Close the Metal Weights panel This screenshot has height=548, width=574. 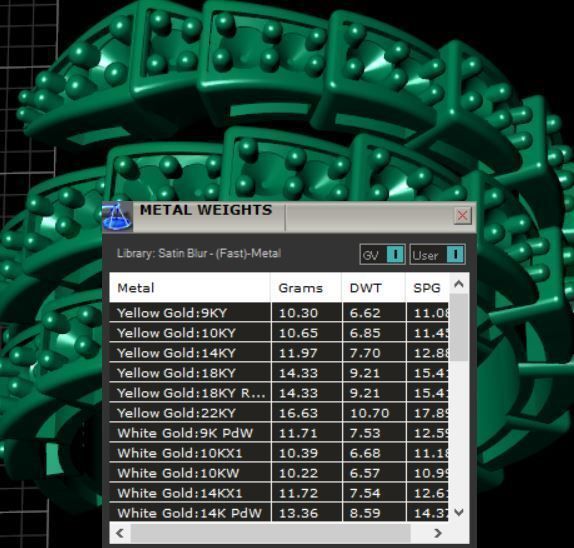(462, 215)
